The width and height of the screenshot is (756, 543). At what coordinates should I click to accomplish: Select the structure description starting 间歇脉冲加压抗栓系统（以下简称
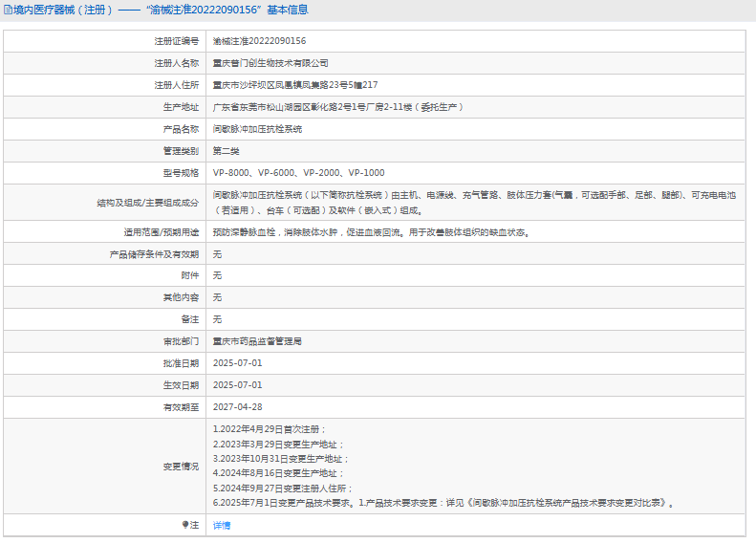(x=474, y=203)
